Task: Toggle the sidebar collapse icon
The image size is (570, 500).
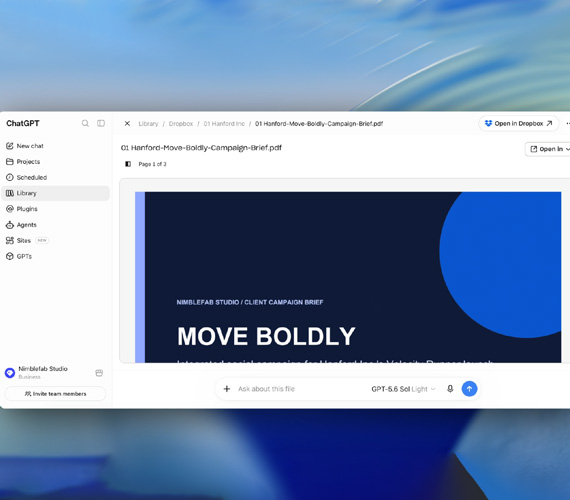Action: click(x=101, y=123)
